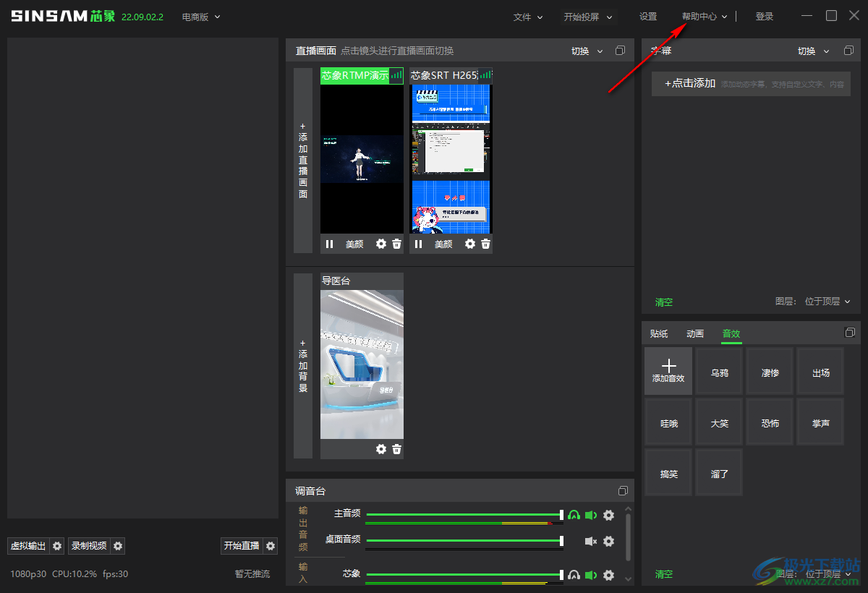Screen dimensions: 868x593
Task: Select the 音效 tab
Action: [731, 333]
